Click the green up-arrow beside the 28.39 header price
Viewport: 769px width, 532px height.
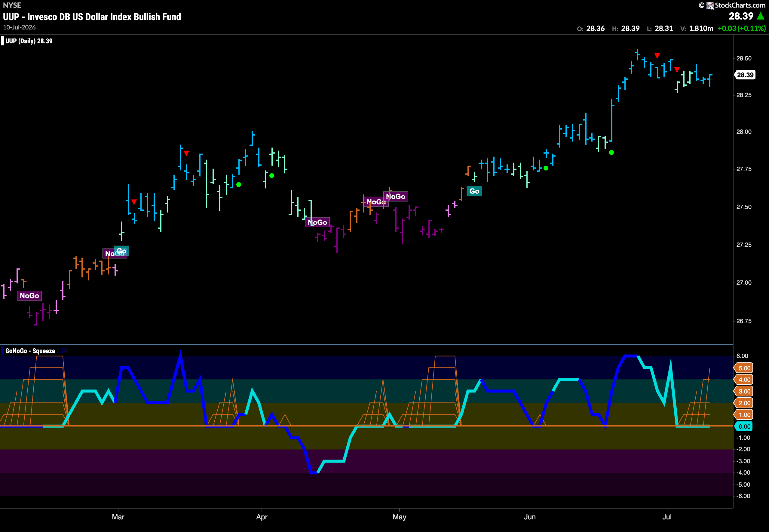point(761,16)
